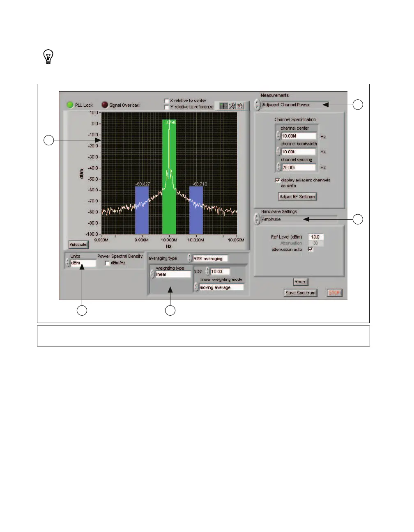Step the averaging size value arrows
This screenshot has width=414, height=532.
208,271
